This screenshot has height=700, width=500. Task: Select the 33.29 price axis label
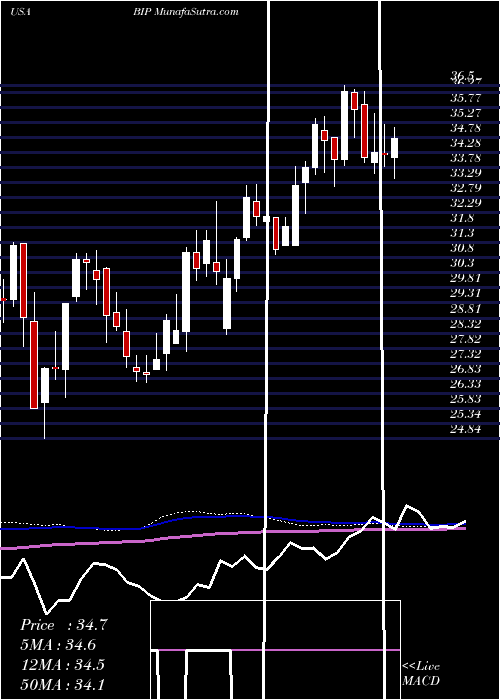[x=466, y=173]
